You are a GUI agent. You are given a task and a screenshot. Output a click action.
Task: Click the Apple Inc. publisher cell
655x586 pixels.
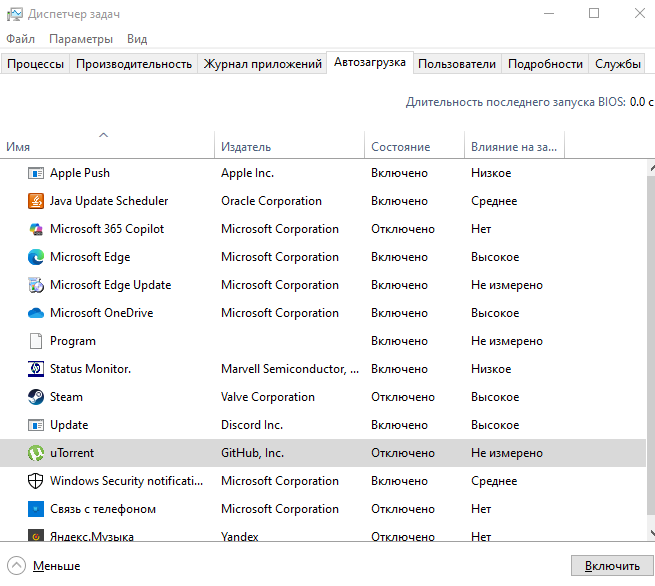[x=247, y=173]
